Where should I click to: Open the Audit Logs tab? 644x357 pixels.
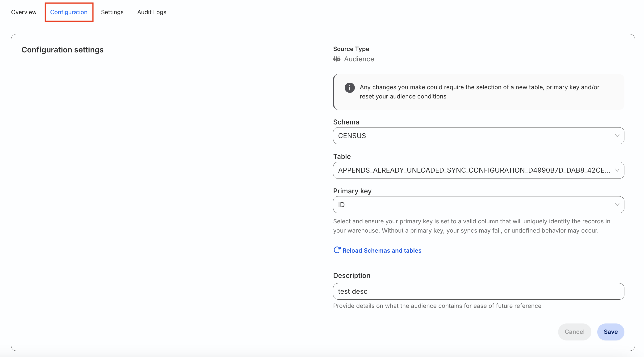coord(152,12)
